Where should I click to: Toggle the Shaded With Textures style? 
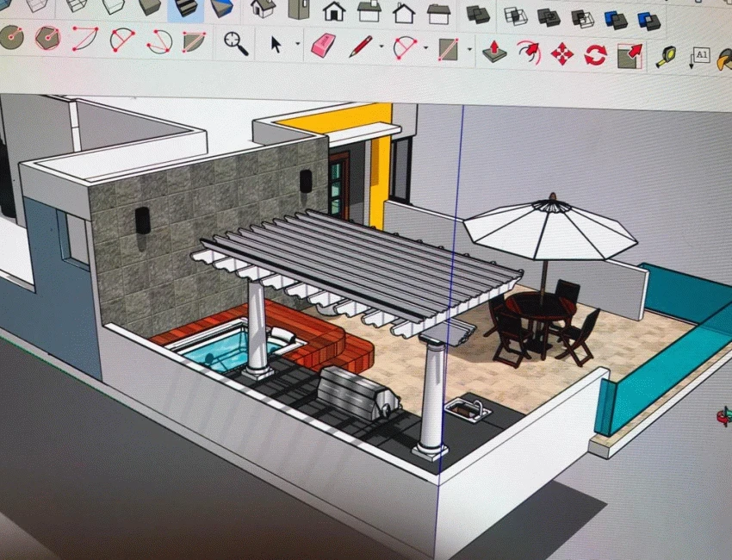click(185, 8)
